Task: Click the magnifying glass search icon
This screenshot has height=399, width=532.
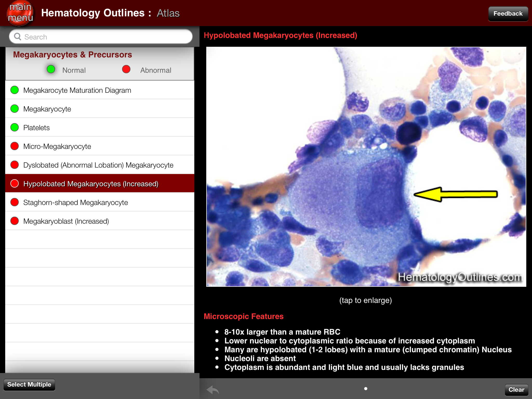Action: 18,37
